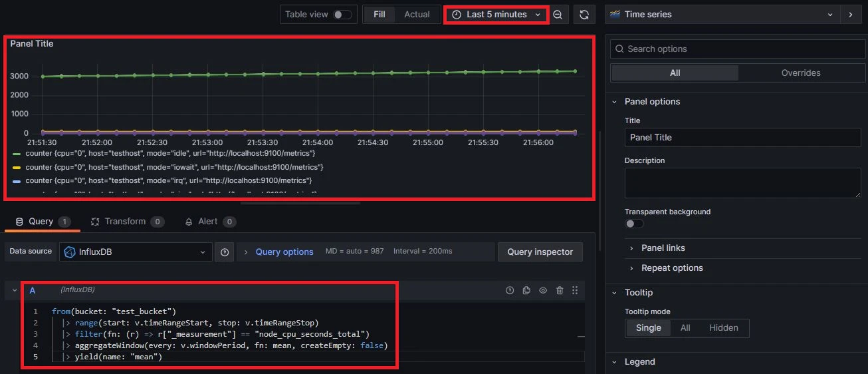Viewport: 868px width, 374px height.
Task: Click "Interval = 200ms" text
Action: [x=423, y=252]
